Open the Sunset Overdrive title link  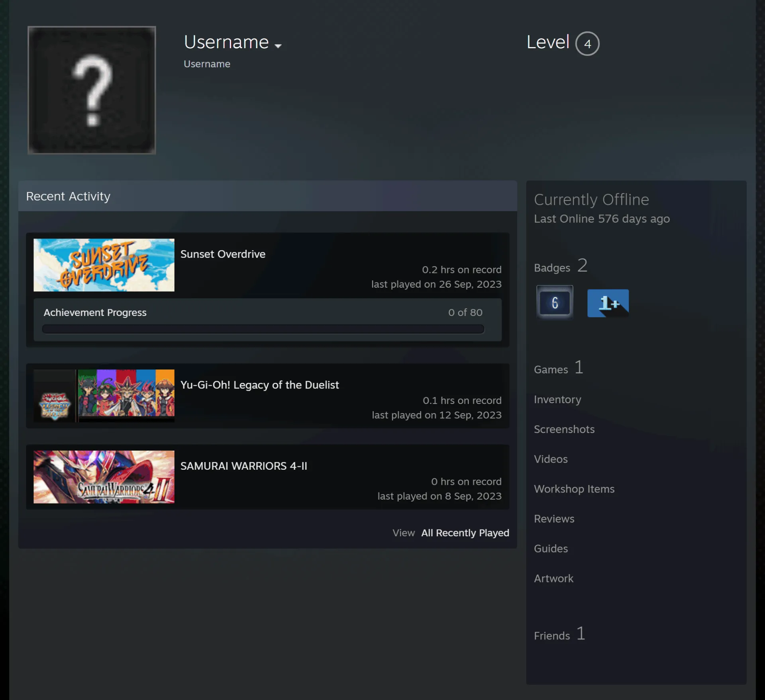click(223, 254)
